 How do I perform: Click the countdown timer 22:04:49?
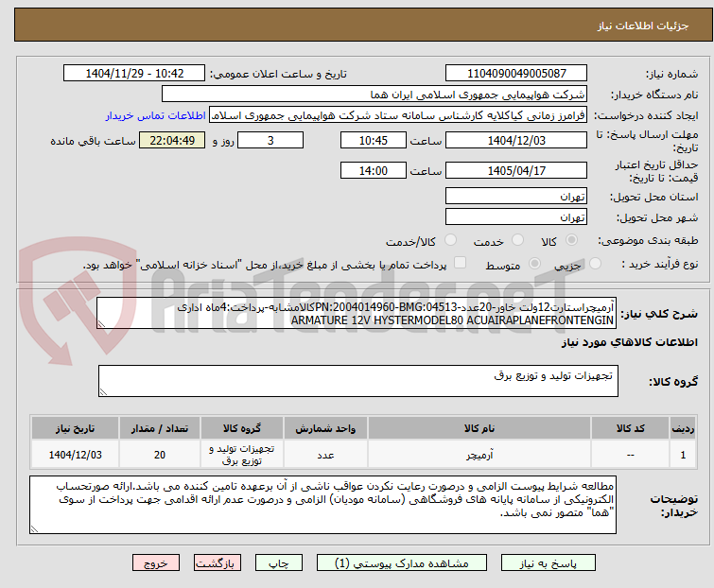point(172,140)
